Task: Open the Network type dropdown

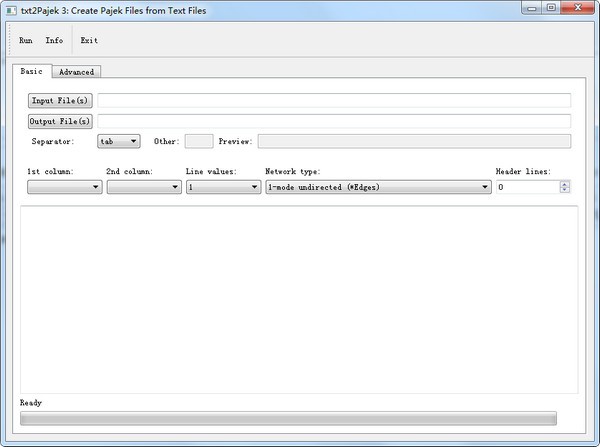Action: point(378,187)
